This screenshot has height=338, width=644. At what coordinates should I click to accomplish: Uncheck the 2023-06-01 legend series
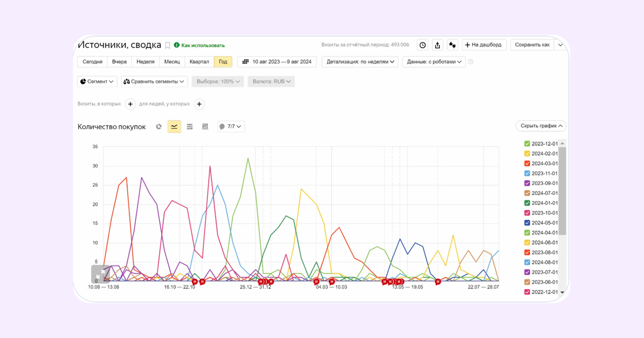pyautogui.click(x=527, y=282)
